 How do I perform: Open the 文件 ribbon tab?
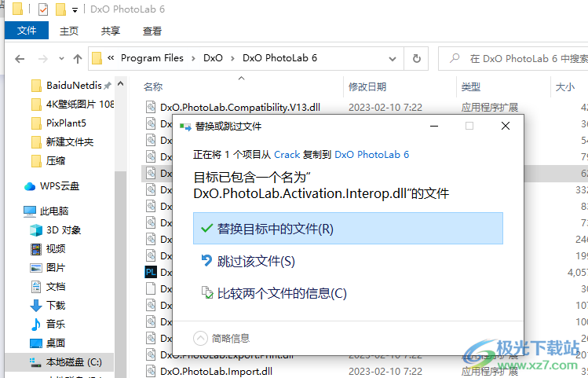coord(27,31)
